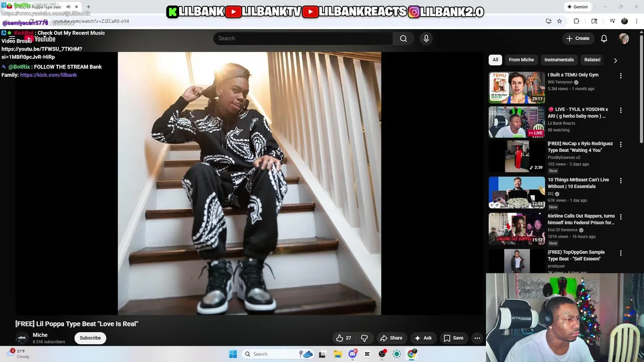This screenshot has height=362, width=644.
Task: Open the LIVE TYLIL x YOSOHN stream thumbnail
Action: pos(517,122)
